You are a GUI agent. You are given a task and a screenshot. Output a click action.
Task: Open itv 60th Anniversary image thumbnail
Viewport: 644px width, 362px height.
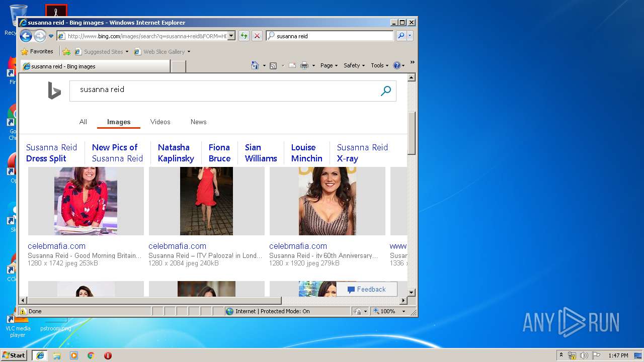point(328,201)
